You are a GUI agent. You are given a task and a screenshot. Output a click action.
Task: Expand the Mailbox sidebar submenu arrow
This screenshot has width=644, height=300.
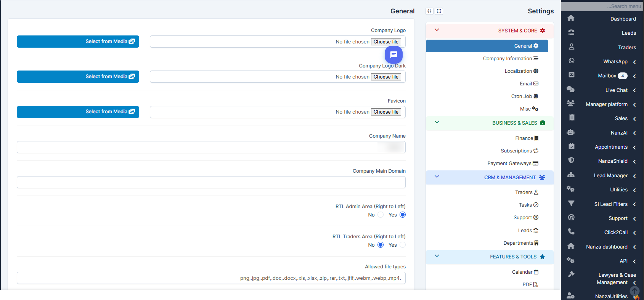point(634,76)
